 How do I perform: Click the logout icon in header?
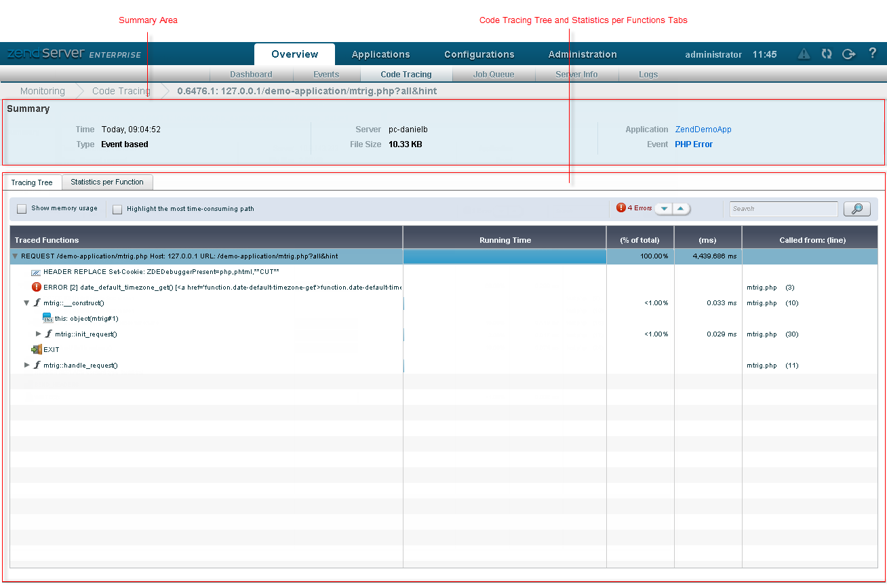coord(848,54)
